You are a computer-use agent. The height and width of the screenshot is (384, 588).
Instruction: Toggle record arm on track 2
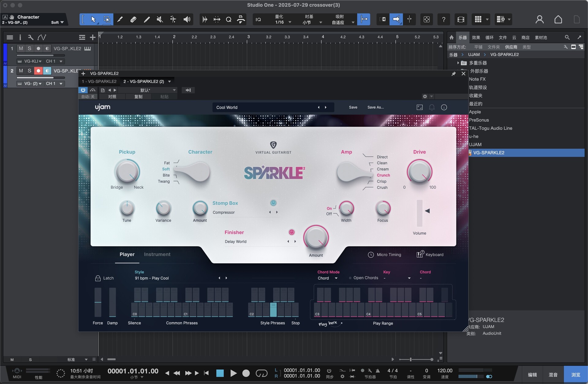pos(38,71)
